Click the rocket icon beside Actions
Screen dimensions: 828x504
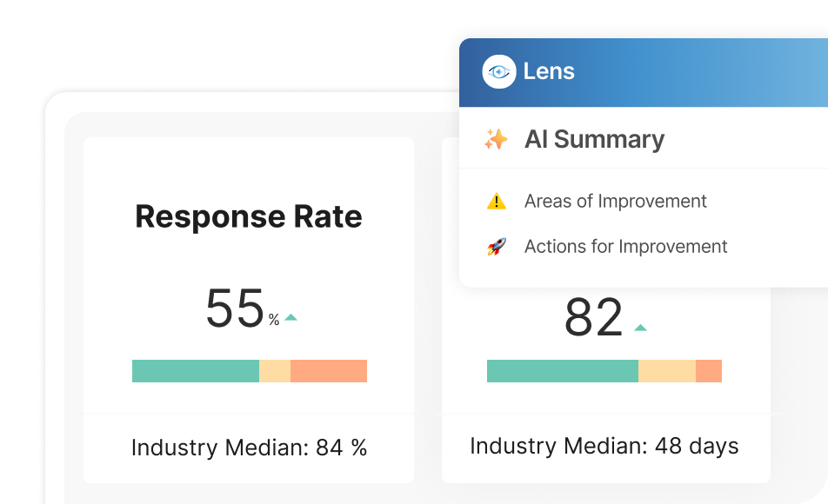click(x=497, y=247)
